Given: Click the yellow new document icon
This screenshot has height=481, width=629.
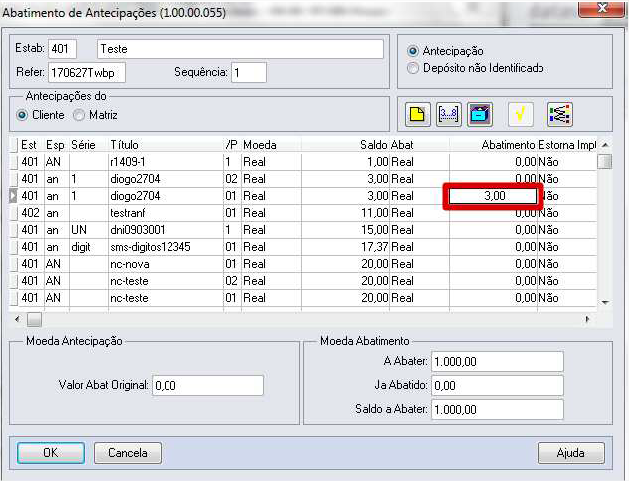Looking at the screenshot, I should [418, 115].
